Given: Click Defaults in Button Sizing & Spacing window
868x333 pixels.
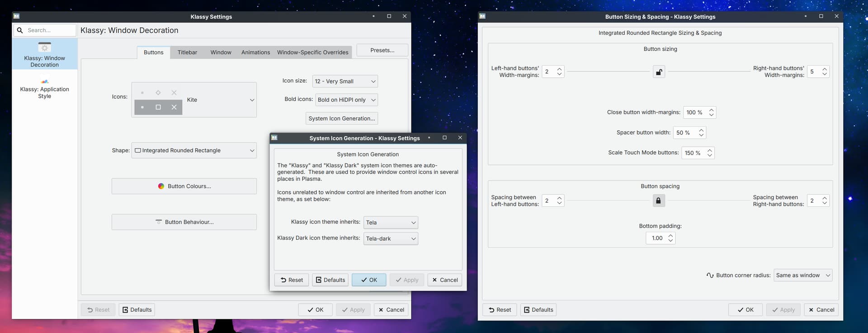Looking at the screenshot, I should [538, 310].
